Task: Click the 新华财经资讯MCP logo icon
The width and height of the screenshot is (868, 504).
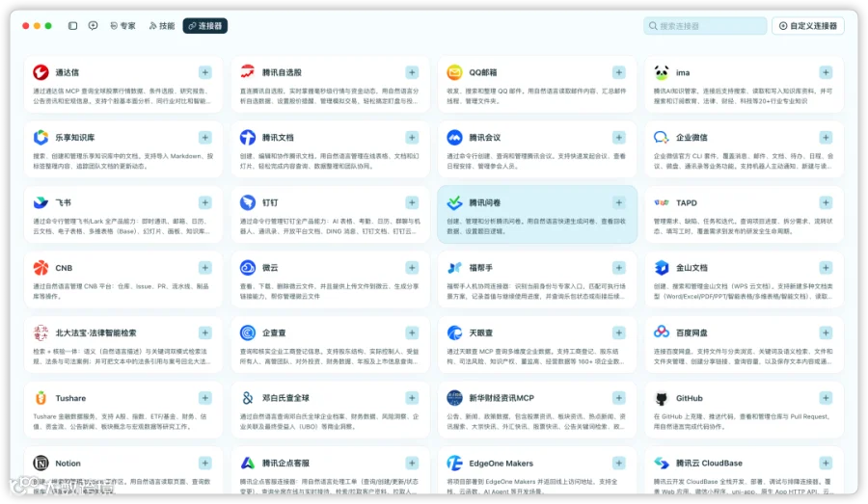Action: tap(454, 398)
